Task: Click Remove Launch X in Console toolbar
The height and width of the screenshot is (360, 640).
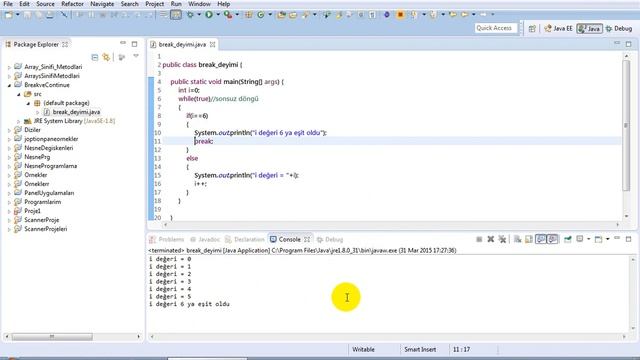Action: 491,239
